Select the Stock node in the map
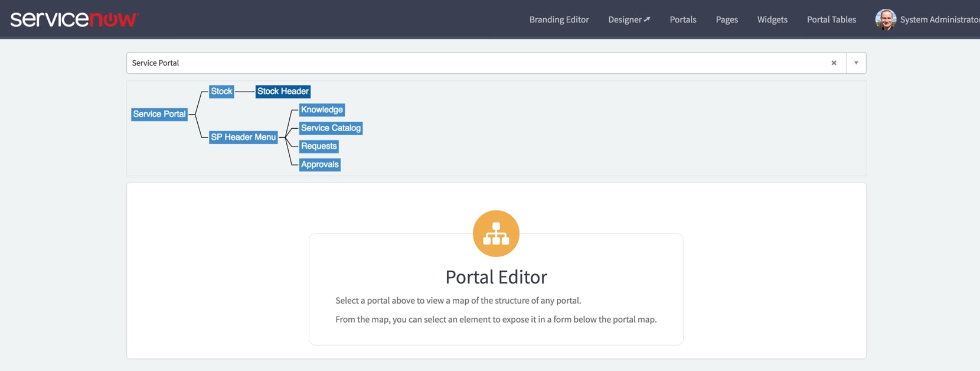 click(x=221, y=91)
